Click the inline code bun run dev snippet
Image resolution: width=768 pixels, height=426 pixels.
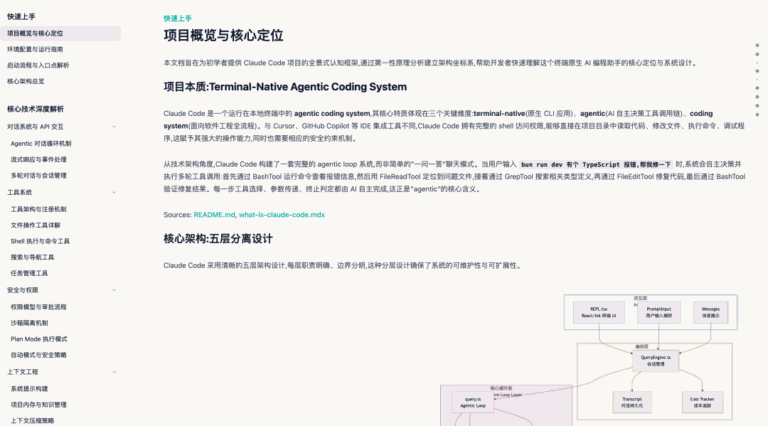click(596, 165)
